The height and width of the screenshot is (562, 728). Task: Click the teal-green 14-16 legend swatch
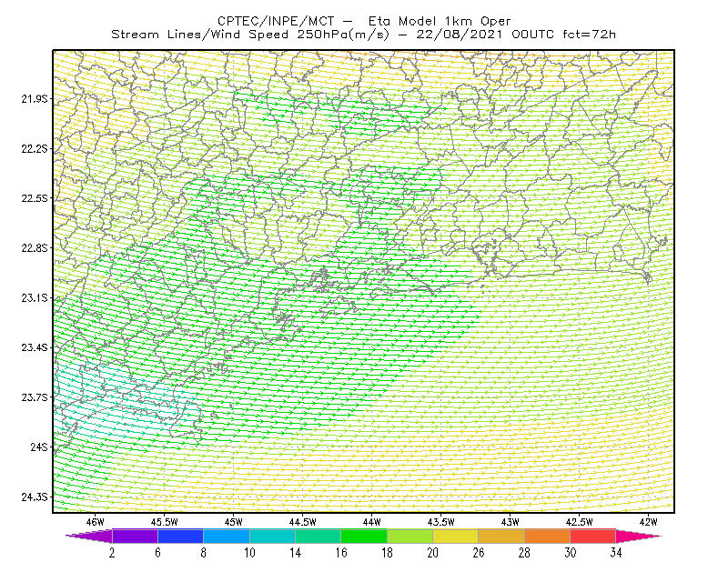point(318,536)
